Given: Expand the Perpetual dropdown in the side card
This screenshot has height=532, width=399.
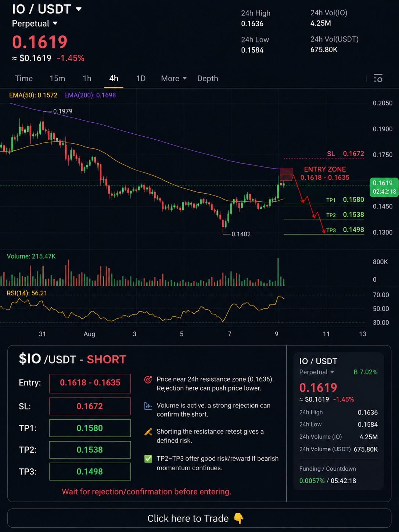Looking at the screenshot, I should point(332,372).
